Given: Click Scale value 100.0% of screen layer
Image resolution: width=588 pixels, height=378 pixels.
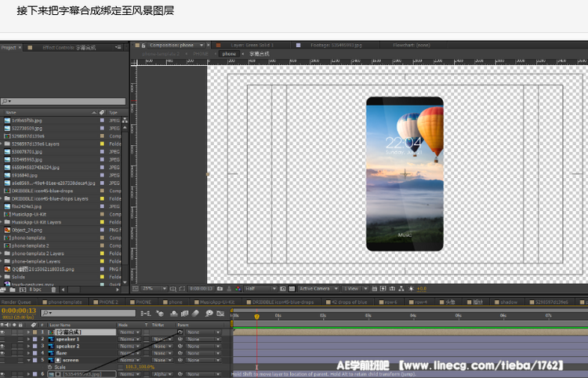Looking at the screenshot, I should click(x=147, y=367).
